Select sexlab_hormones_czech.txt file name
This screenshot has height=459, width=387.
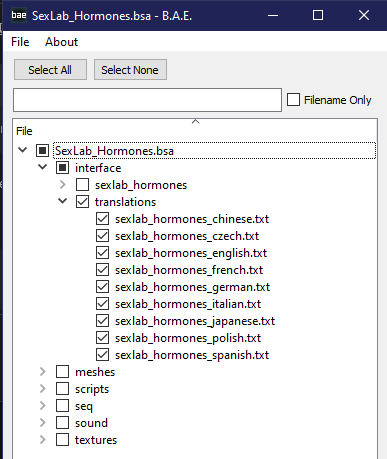click(187, 236)
